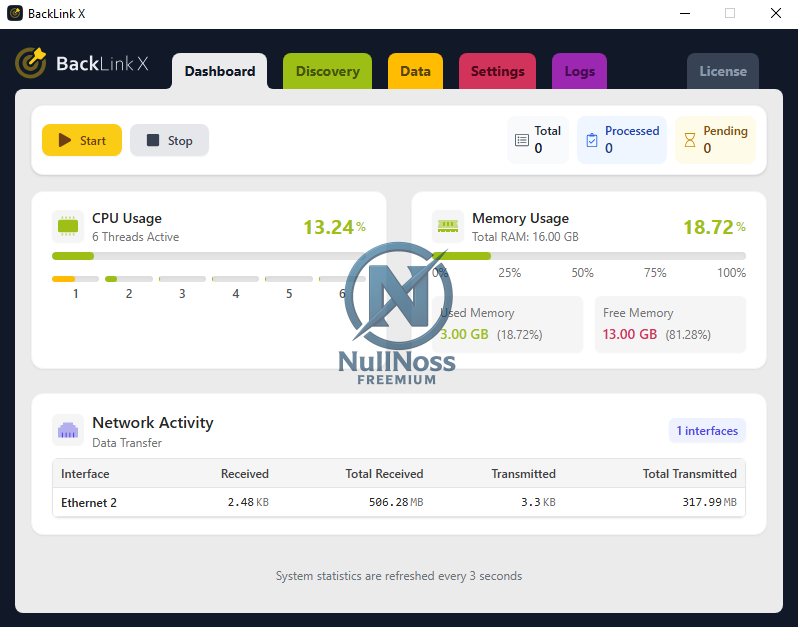Click the '13.00 GB' free memory value
The image size is (798, 627).
[630, 334]
